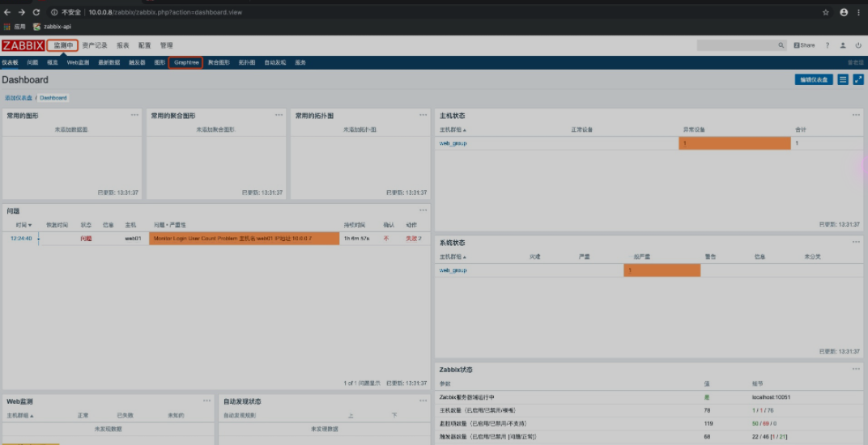Click the power sign-out icon

coord(858,45)
